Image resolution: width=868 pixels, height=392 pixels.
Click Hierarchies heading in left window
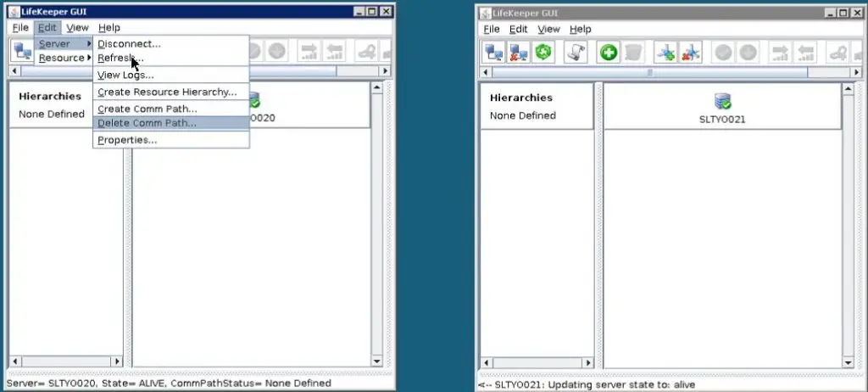(x=50, y=96)
